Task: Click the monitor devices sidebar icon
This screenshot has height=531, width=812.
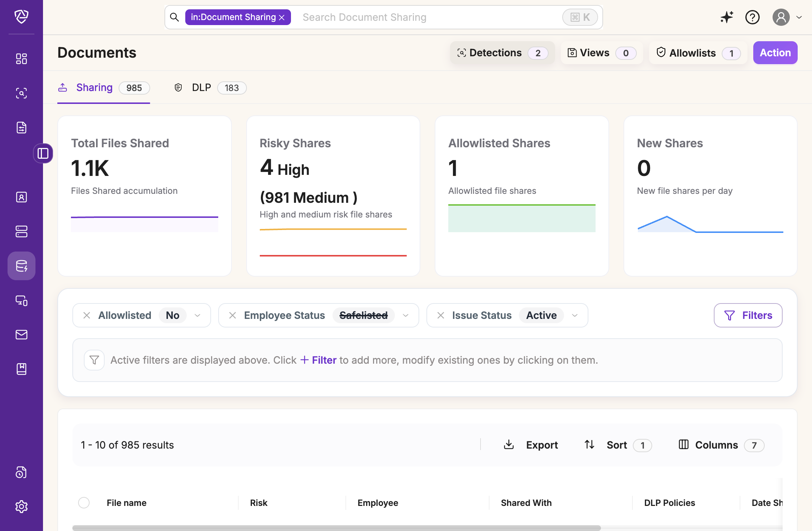Action: pos(22,300)
